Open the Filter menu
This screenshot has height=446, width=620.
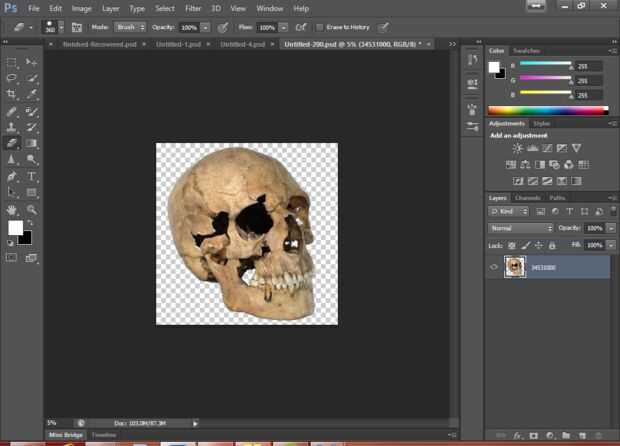[193, 8]
